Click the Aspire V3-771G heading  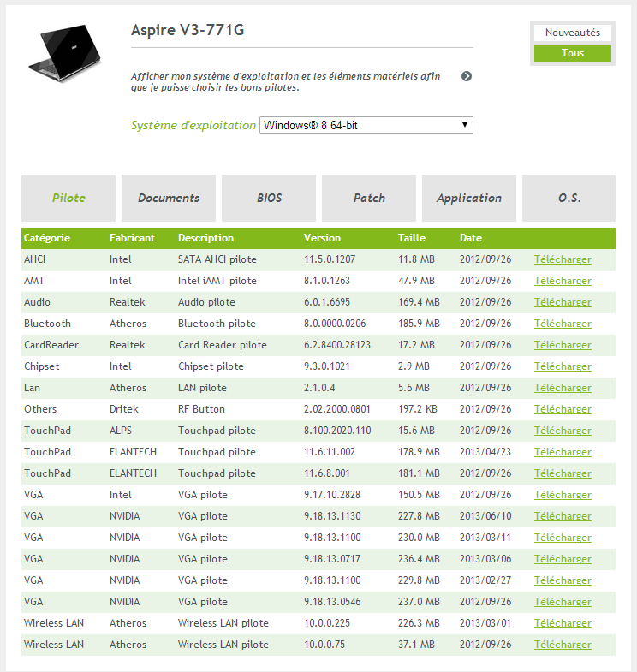tap(188, 30)
